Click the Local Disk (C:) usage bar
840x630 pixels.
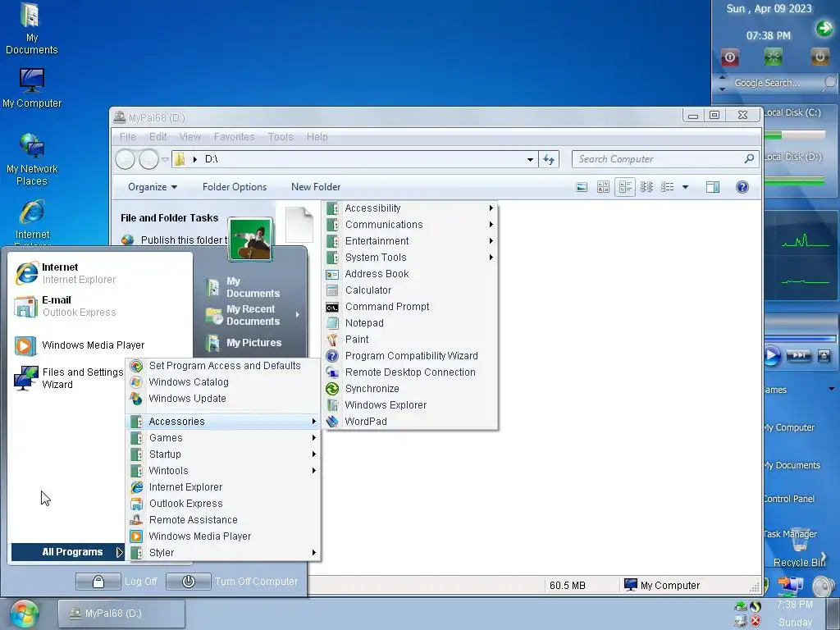pyautogui.click(x=794, y=135)
